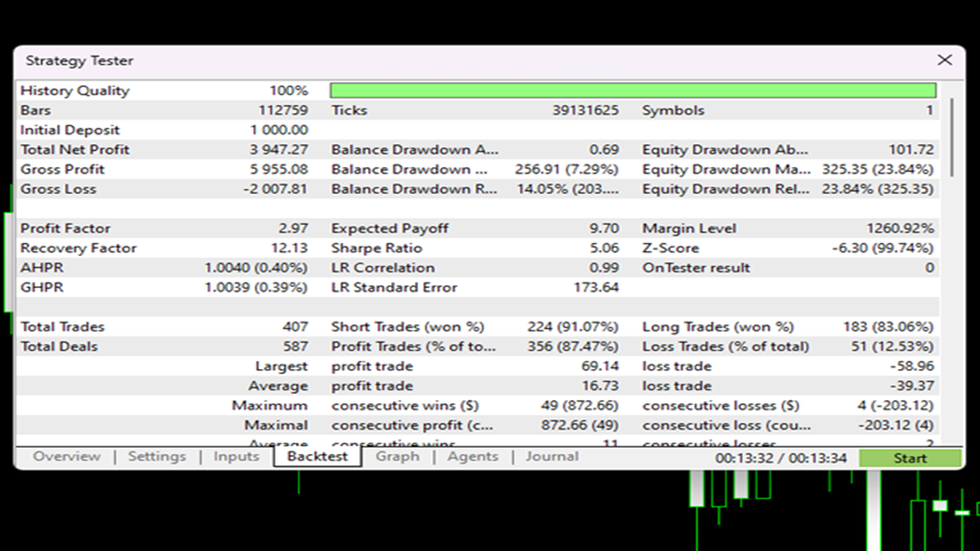
Task: Switch to the Overview tab
Action: [x=67, y=456]
